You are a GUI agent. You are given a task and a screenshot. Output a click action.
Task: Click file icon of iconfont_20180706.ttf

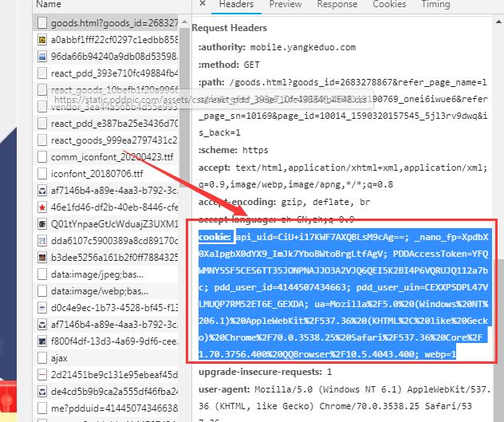point(42,174)
